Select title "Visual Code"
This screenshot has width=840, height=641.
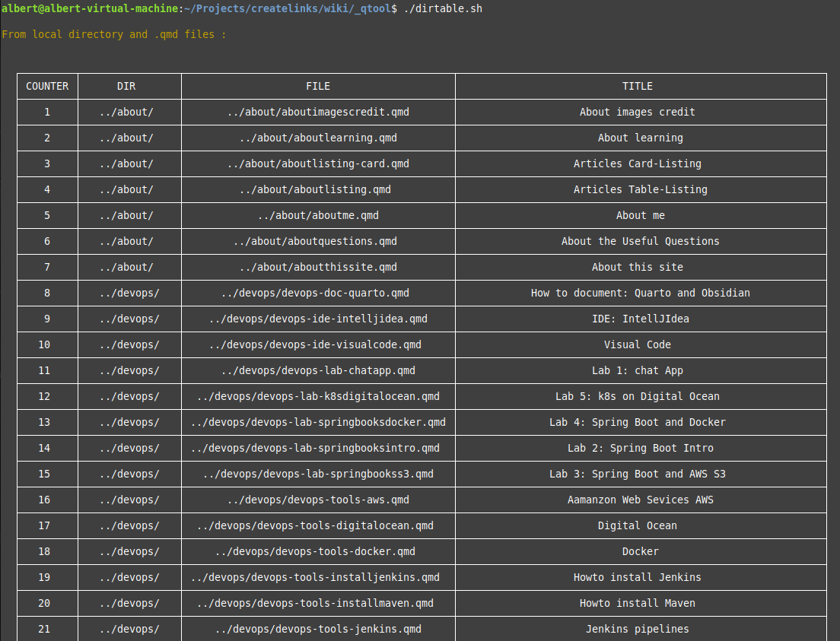638,344
